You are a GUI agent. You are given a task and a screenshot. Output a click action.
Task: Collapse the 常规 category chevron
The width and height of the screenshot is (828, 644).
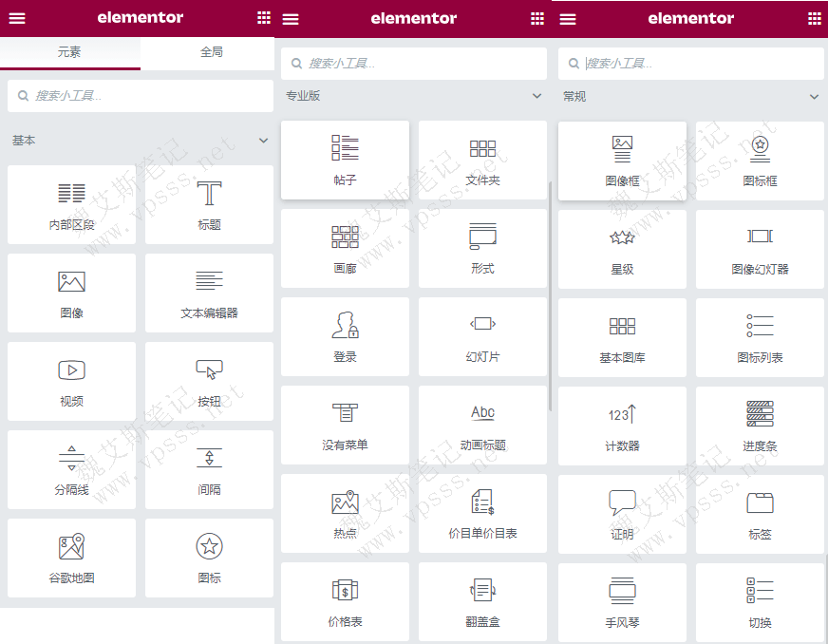[815, 97]
